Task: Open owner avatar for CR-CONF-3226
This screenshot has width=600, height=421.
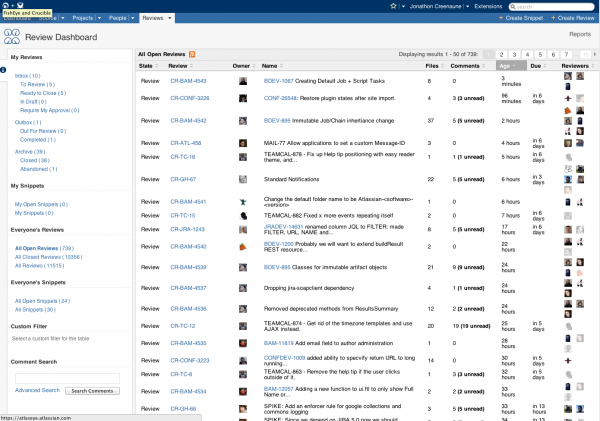Action: 243,98
